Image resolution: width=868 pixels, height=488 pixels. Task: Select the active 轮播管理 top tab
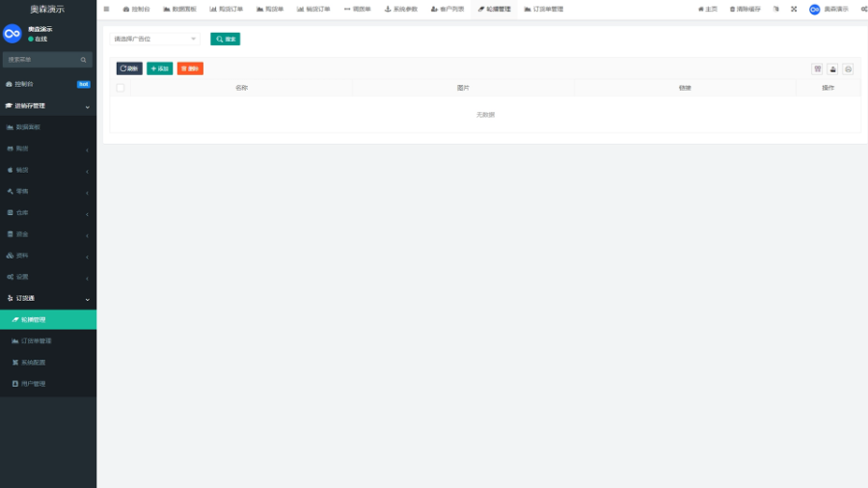click(495, 9)
